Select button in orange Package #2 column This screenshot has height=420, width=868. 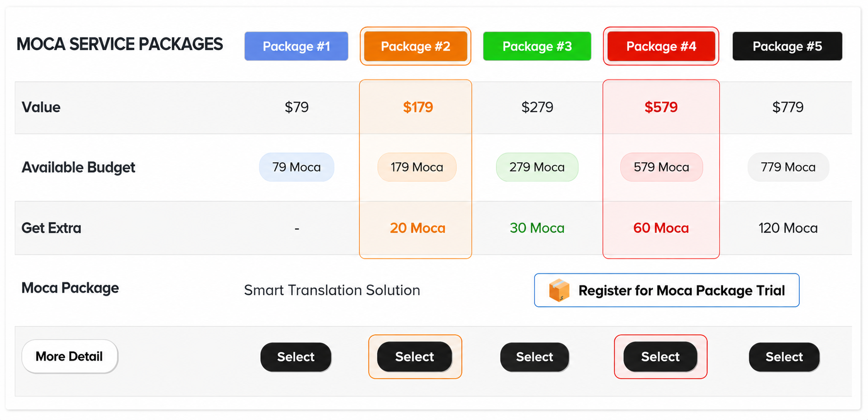415,357
